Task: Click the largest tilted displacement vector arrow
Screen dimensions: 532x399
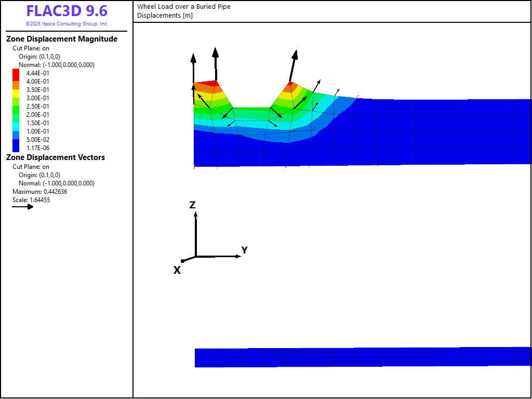Action: 292,66
